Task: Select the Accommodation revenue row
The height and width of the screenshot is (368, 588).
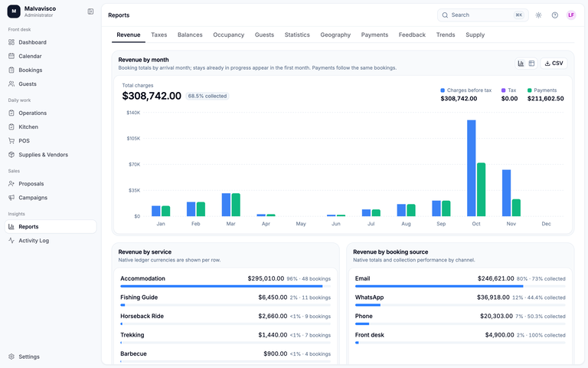Action: point(225,281)
